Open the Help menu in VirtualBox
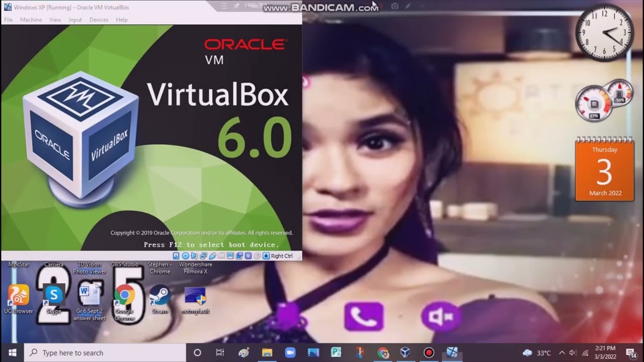Viewport: 644px width, 362px height. [122, 20]
